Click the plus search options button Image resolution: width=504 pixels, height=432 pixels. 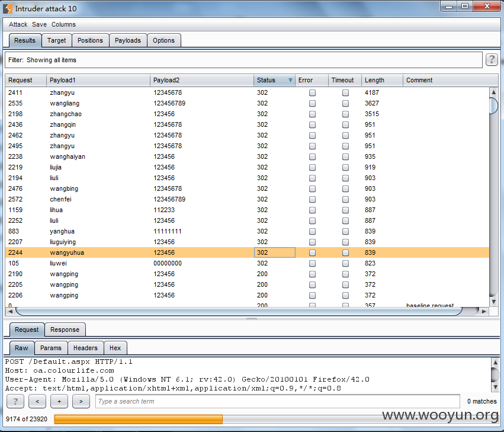coord(59,401)
